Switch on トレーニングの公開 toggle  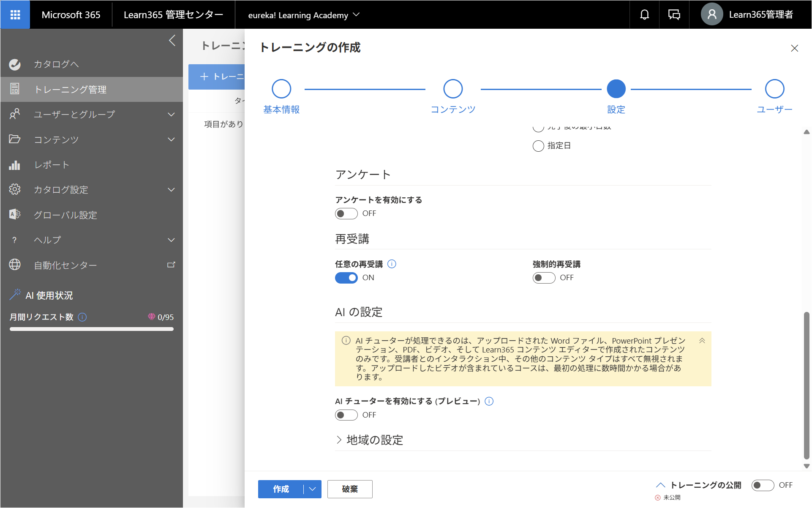(763, 485)
